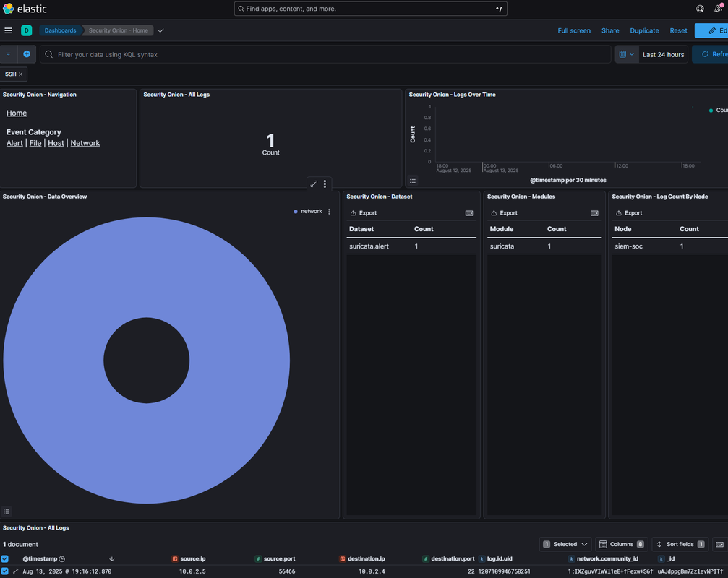728x578 pixels.
Task: Click the suricata module cell
Action: coord(502,246)
